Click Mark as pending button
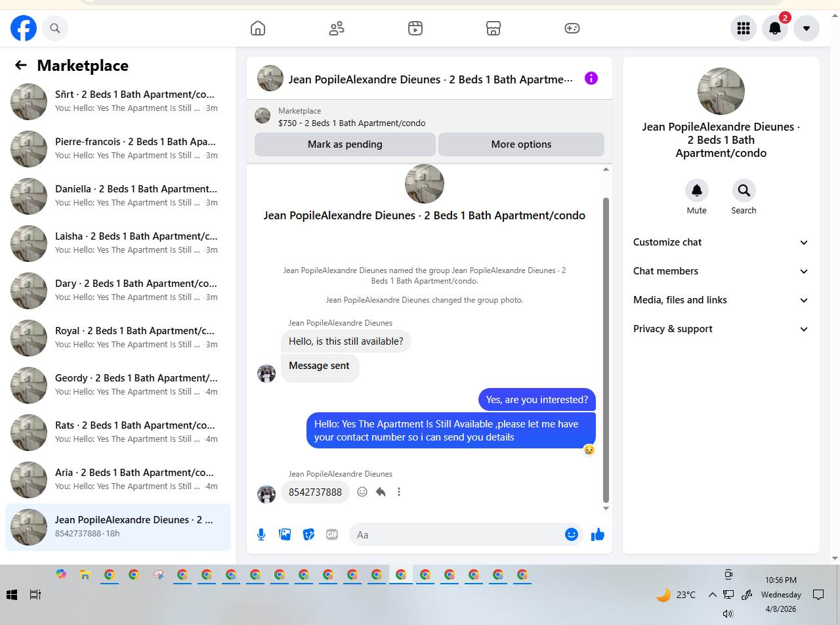 coord(345,144)
